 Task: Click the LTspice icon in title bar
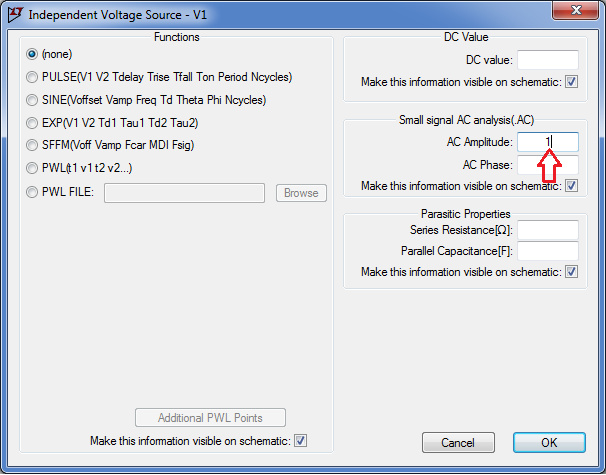point(15,15)
